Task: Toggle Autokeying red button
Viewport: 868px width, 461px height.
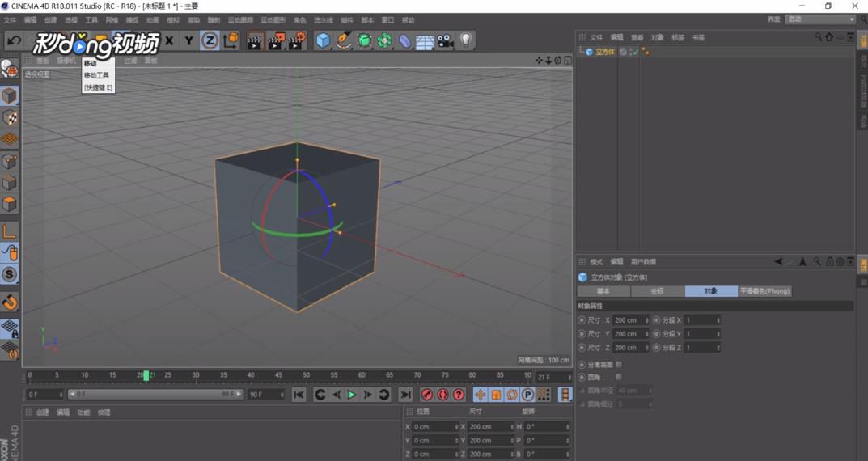Action: tap(442, 395)
